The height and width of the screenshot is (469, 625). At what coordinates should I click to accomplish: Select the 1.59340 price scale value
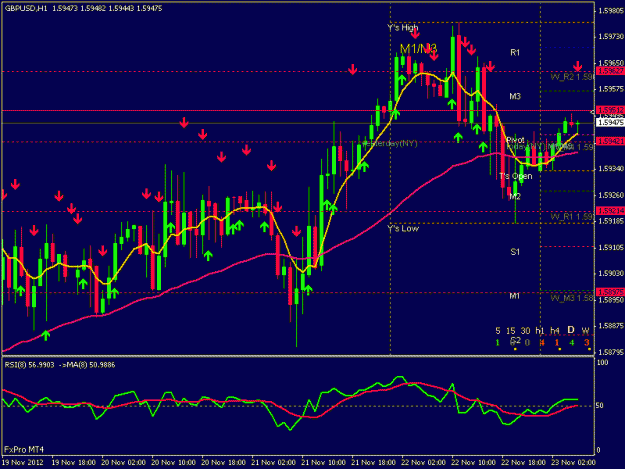pos(611,169)
